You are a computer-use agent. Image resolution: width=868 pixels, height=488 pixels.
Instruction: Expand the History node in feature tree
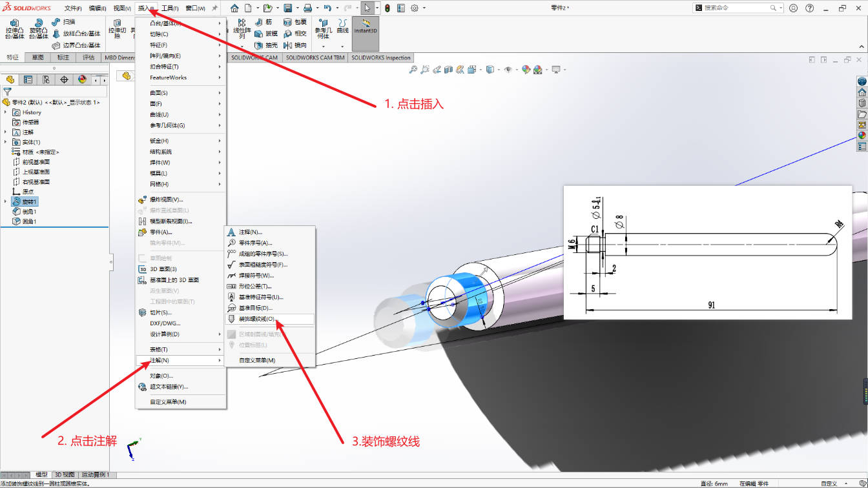(x=6, y=112)
